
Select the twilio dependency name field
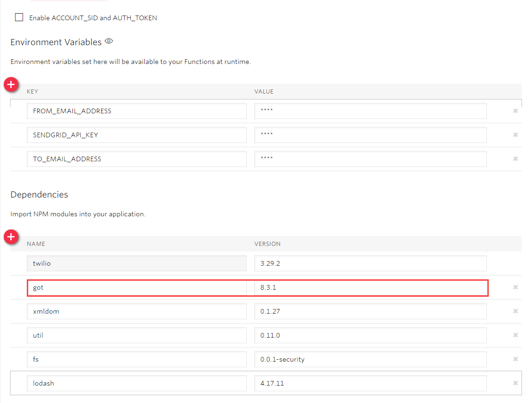point(136,263)
